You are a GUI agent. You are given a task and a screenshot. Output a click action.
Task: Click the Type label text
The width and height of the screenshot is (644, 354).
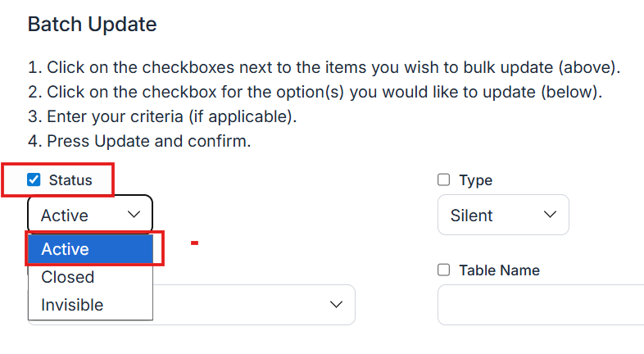tap(475, 180)
